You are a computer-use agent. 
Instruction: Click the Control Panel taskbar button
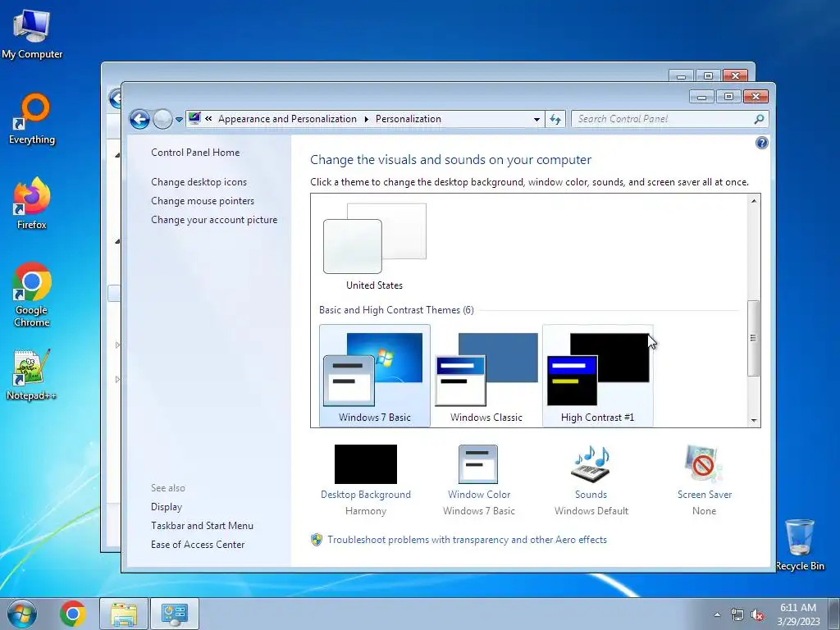point(175,614)
